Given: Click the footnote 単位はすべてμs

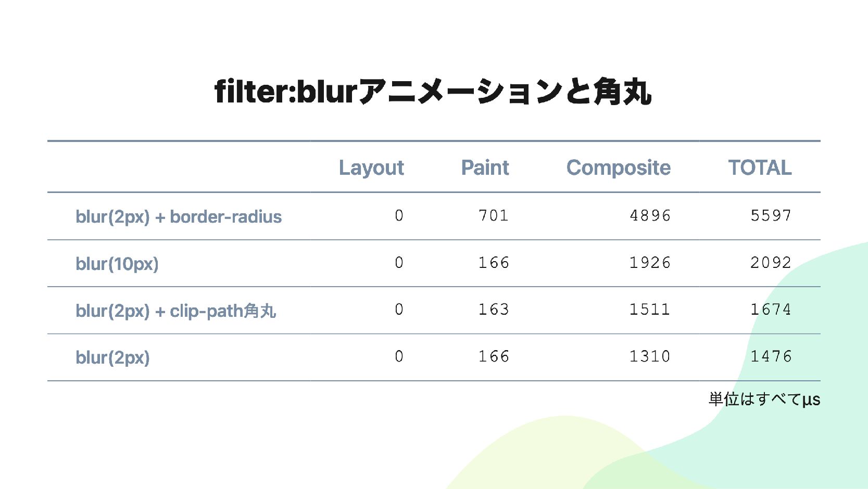Looking at the screenshot, I should click(764, 400).
